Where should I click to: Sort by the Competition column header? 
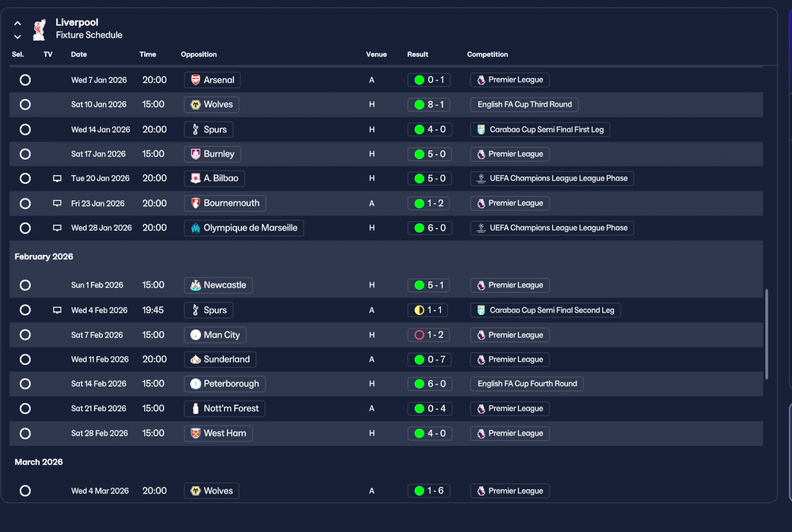coord(488,54)
